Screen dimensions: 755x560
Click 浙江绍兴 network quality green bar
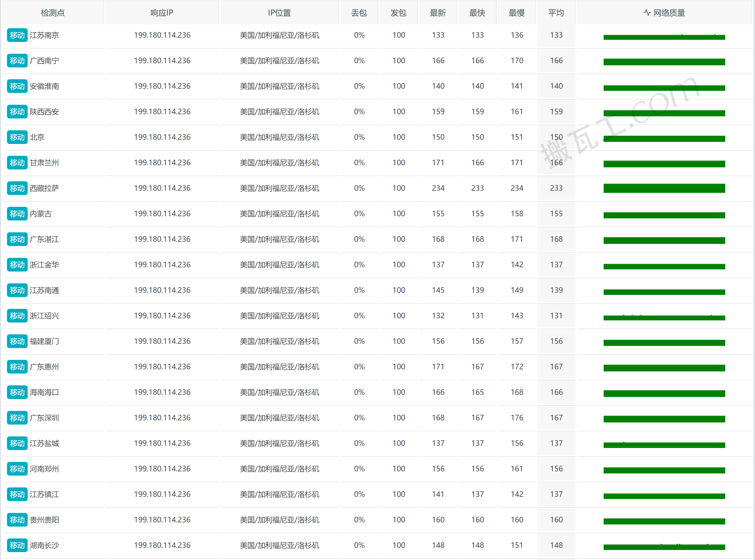[664, 318]
